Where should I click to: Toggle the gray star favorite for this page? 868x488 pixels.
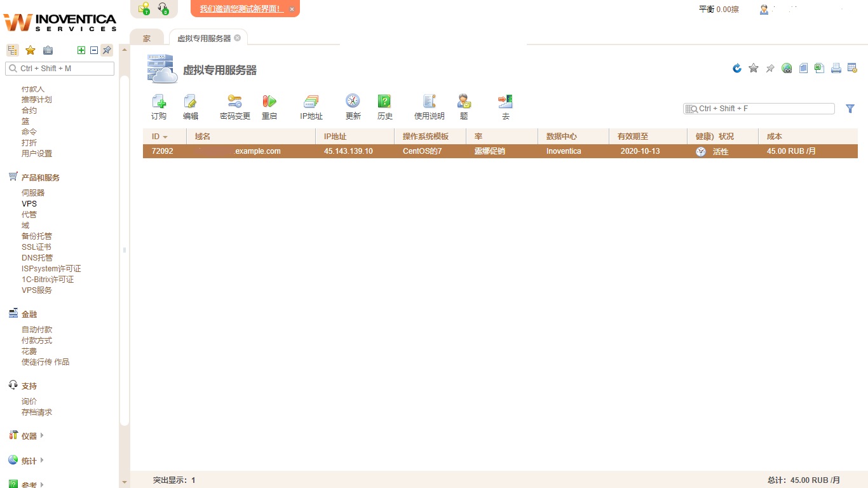click(754, 68)
